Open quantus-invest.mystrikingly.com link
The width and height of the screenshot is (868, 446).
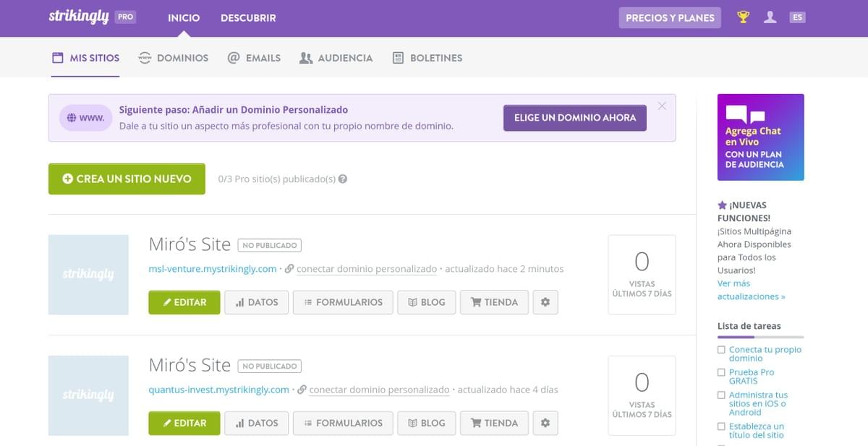point(219,390)
